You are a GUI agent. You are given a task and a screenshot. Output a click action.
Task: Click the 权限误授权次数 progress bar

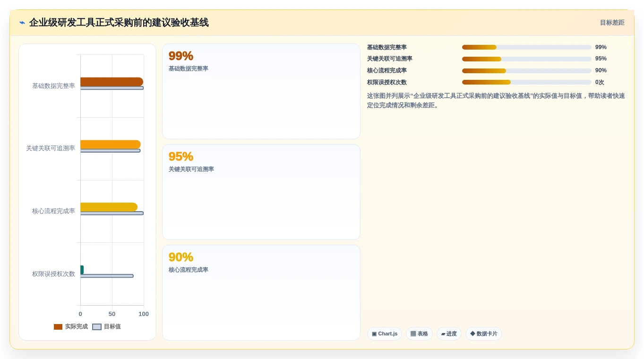tap(527, 82)
